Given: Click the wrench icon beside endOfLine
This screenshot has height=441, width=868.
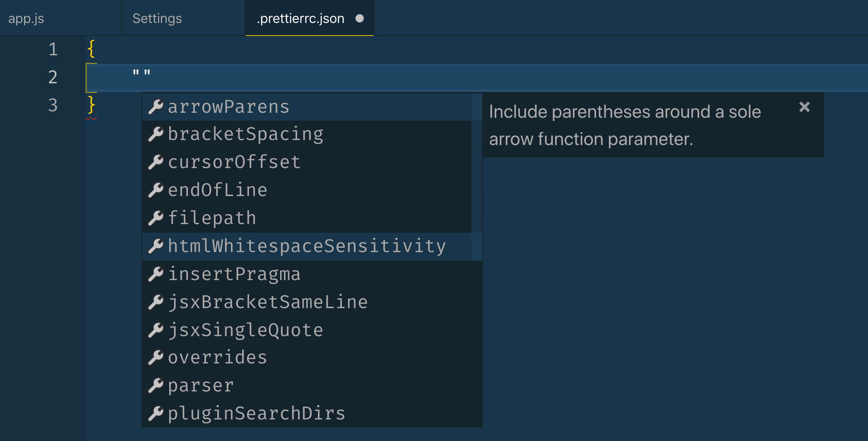Looking at the screenshot, I should (156, 190).
